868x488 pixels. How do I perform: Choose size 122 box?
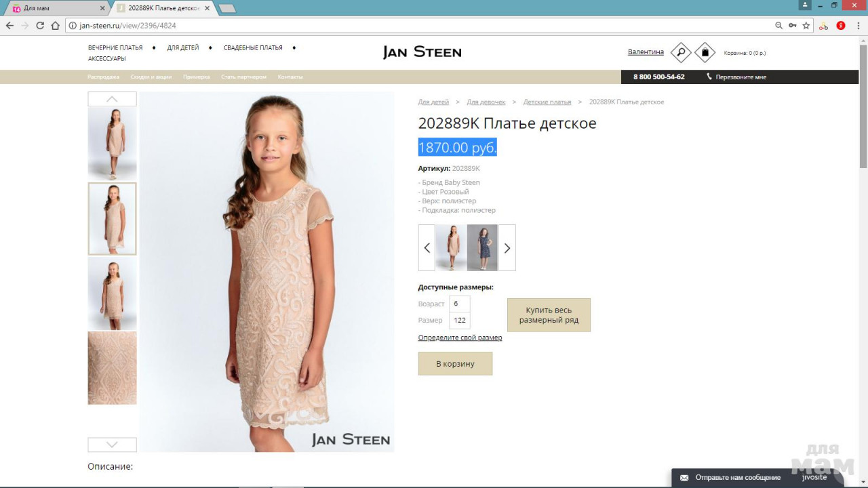[x=459, y=321]
